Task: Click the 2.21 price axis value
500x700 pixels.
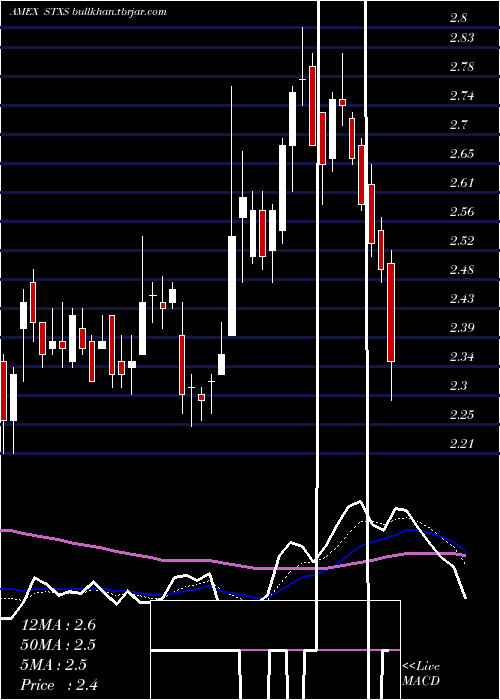Action: [x=462, y=444]
